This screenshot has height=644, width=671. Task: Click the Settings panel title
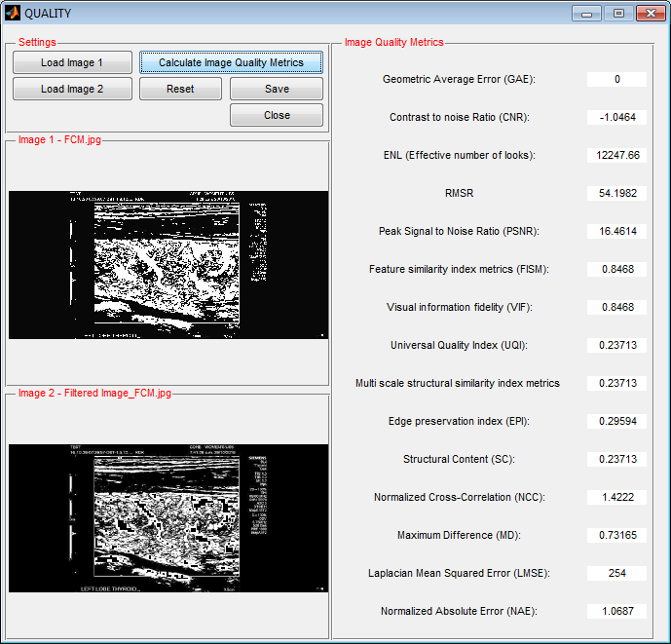click(x=37, y=43)
